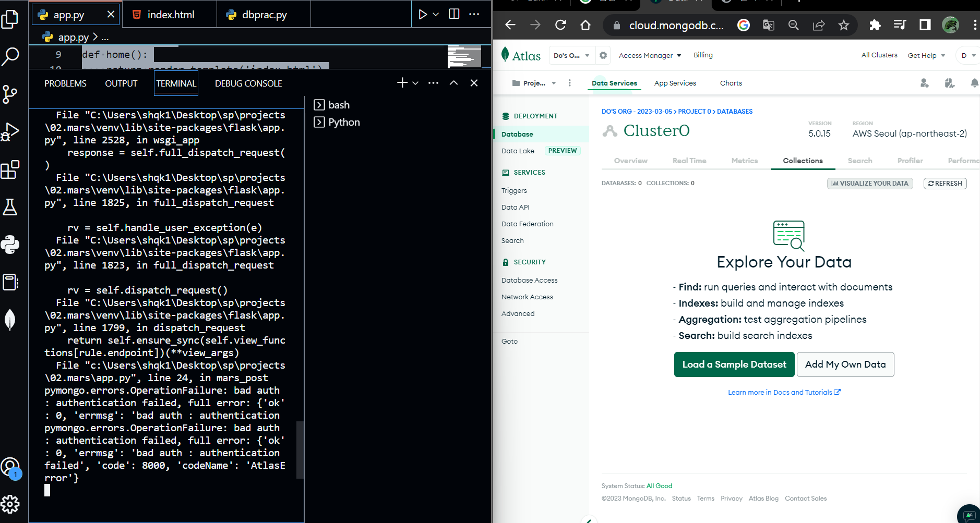Open VS Code Manage settings gear
The image size is (980, 523).
tap(10, 504)
